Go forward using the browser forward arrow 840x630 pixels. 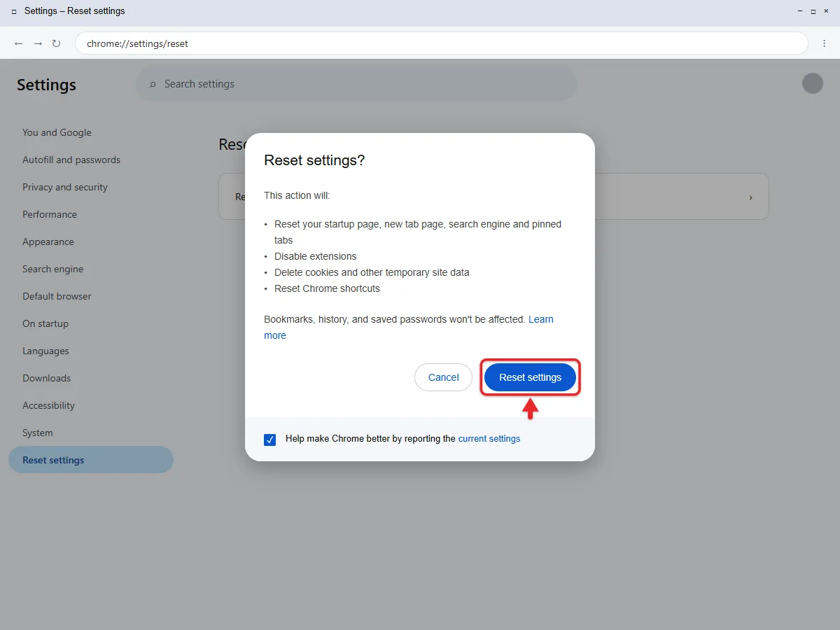[38, 43]
